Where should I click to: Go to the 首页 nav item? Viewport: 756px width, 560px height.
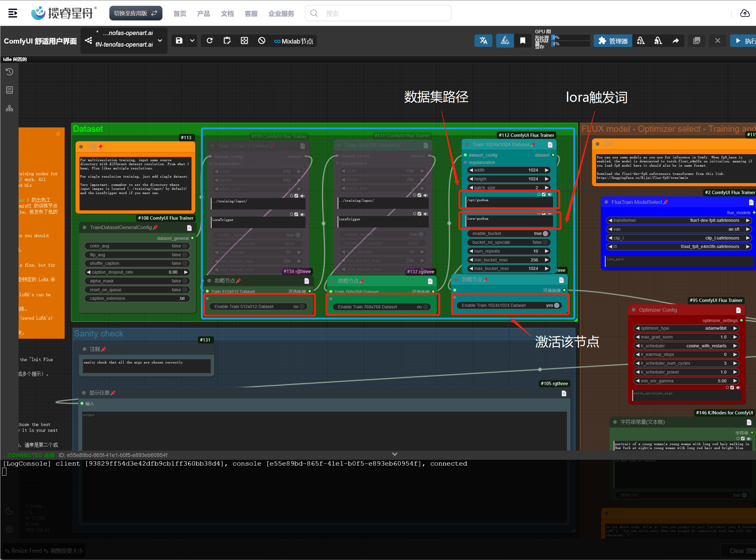(180, 14)
